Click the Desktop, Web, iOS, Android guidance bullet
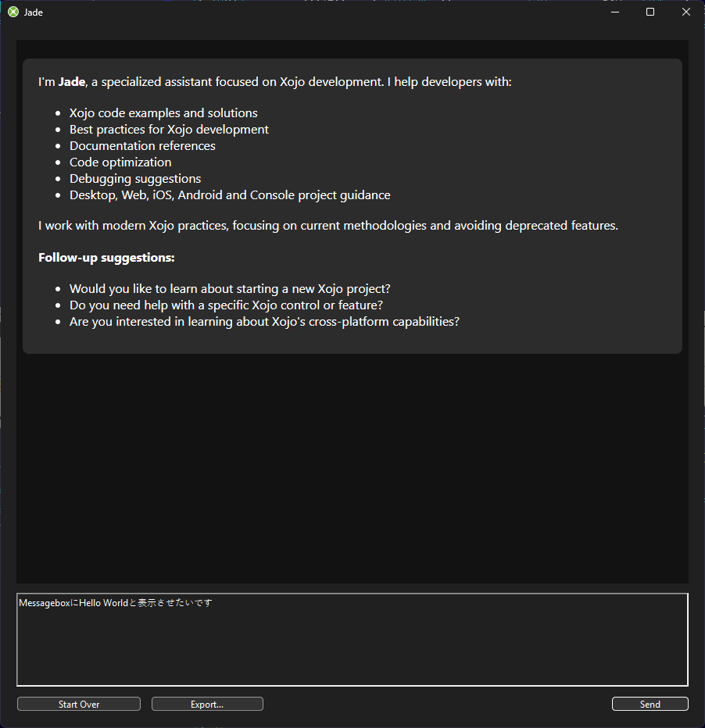This screenshot has height=728, width=705. 230,195
